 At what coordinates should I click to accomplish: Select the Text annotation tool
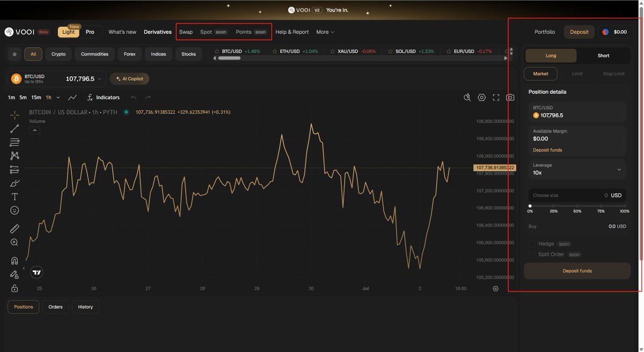14,197
